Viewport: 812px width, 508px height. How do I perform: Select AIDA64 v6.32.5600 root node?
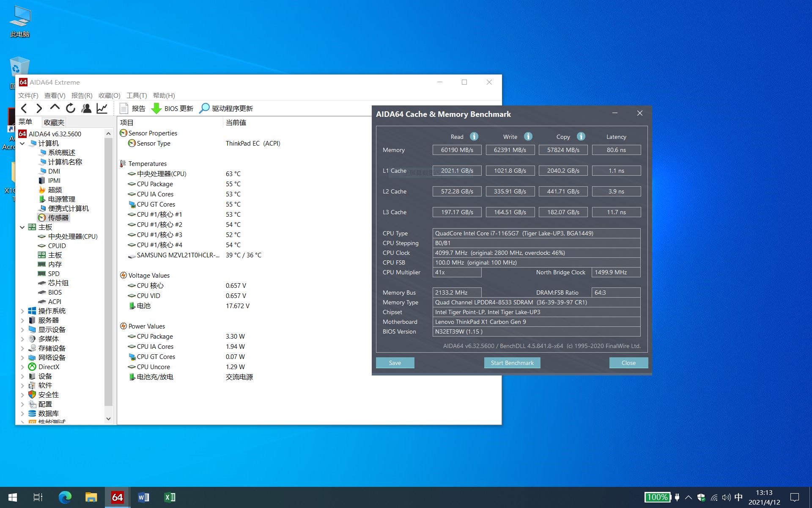pyautogui.click(x=50, y=134)
